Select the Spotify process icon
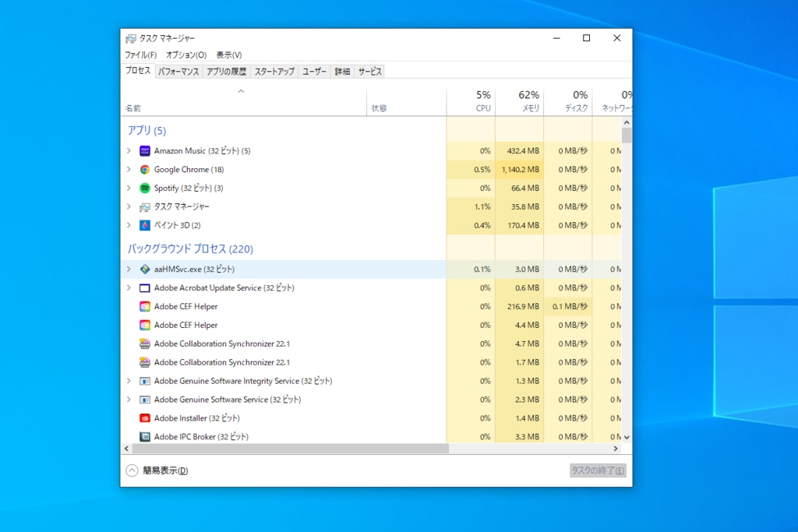The image size is (798, 532). tap(144, 188)
